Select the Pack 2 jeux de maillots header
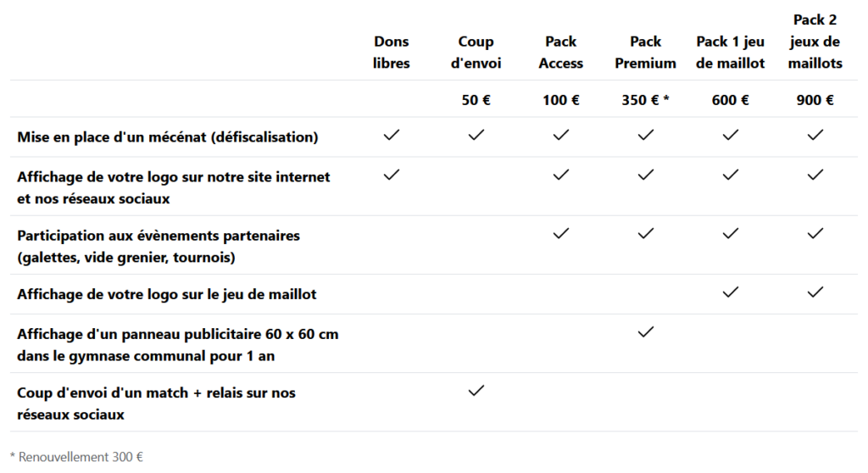This screenshot has height=473, width=868. coord(815,42)
